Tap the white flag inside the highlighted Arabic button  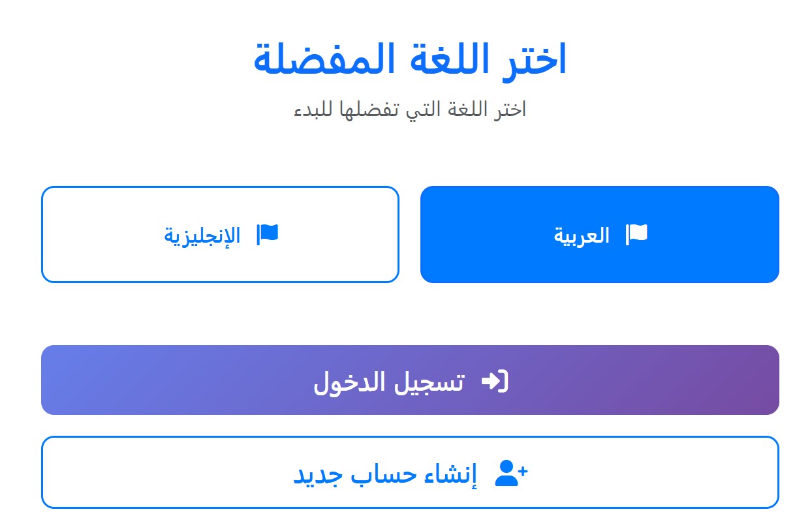(x=636, y=234)
